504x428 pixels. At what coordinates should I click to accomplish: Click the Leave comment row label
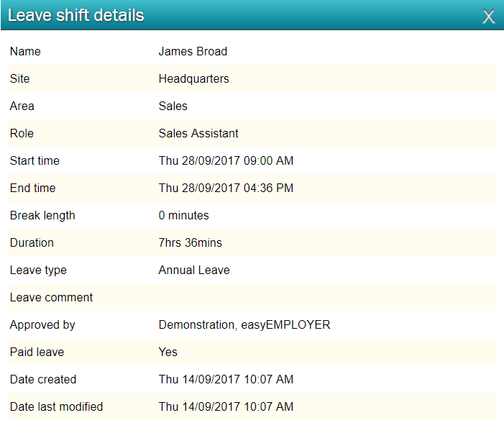(x=51, y=298)
